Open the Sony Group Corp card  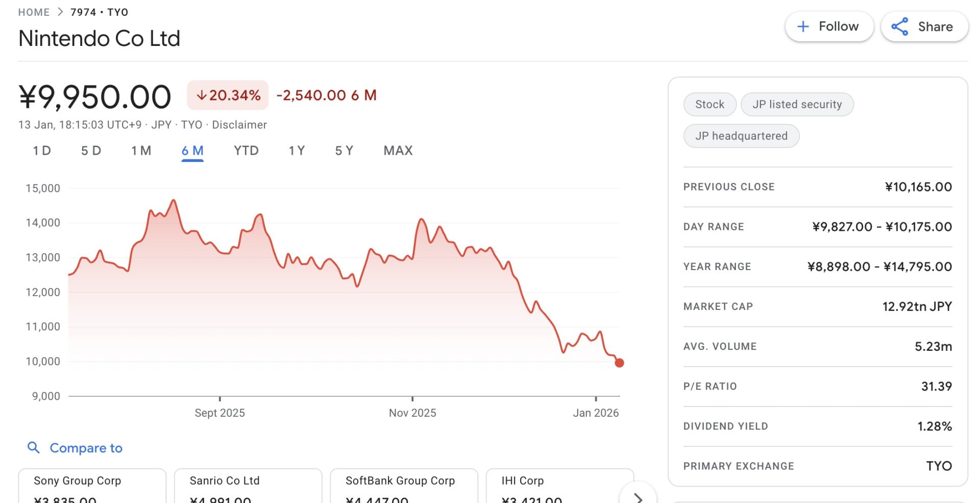(x=92, y=486)
